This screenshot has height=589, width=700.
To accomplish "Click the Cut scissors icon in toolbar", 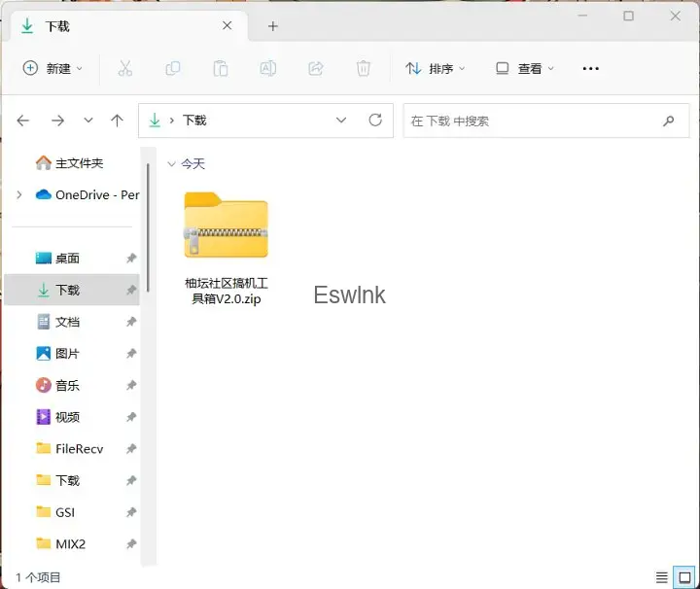I will (x=124, y=68).
